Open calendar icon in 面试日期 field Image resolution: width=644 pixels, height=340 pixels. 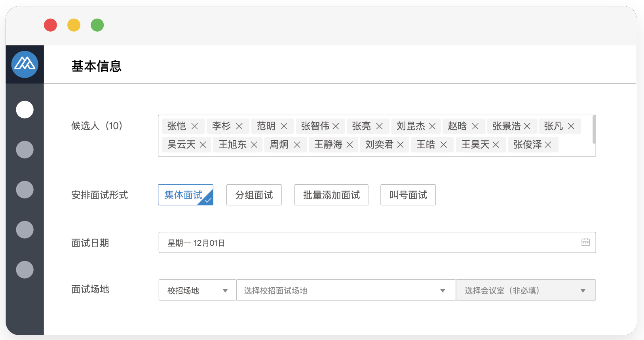coord(586,242)
